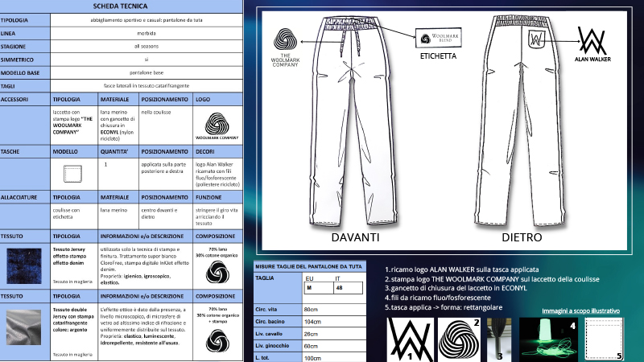Select the blue denim-effect fabric swatch
The height and width of the screenshot is (362, 644).
(x=24, y=266)
